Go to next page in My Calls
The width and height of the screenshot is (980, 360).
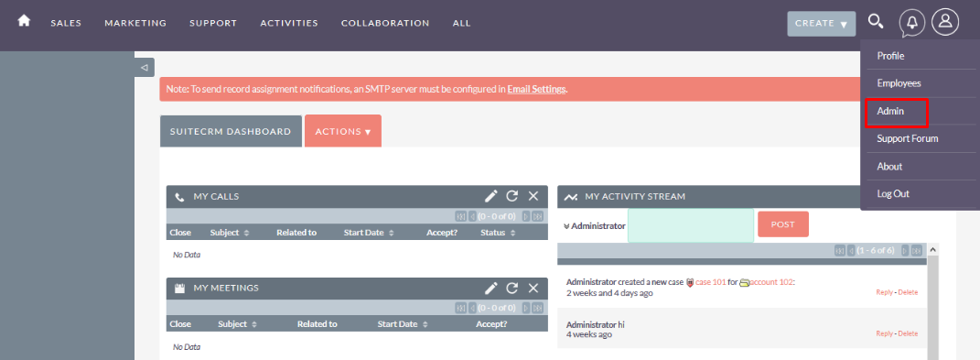click(x=525, y=216)
